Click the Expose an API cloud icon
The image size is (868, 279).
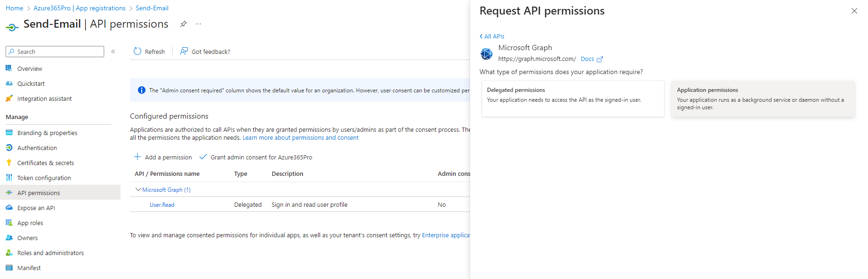[x=9, y=208]
